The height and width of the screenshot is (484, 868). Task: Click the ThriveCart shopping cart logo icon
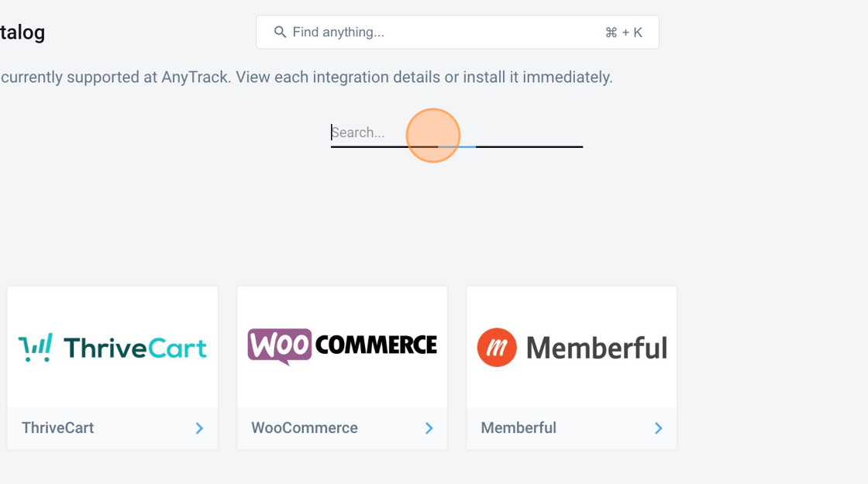point(36,348)
